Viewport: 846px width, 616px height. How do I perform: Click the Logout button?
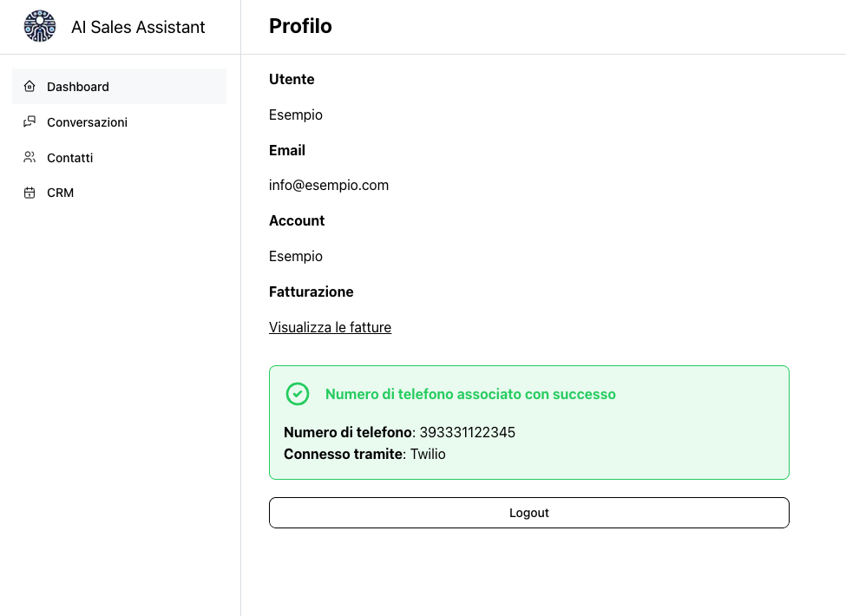tap(528, 513)
